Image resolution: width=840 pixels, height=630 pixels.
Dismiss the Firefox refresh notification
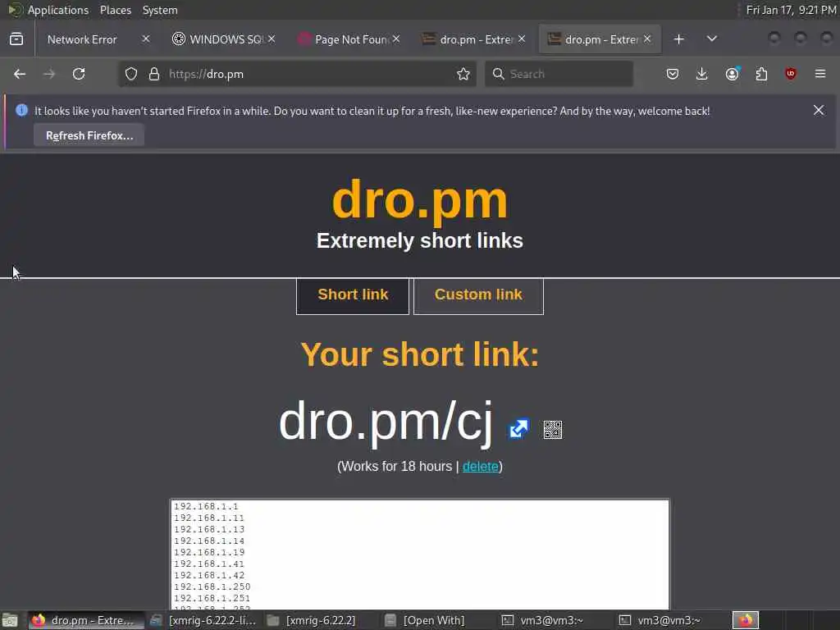(819, 111)
